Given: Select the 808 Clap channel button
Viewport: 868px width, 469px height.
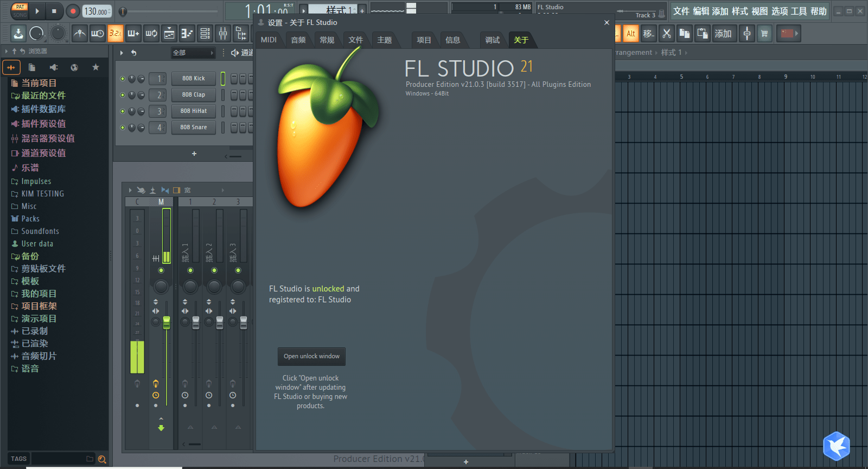Looking at the screenshot, I should click(194, 95).
